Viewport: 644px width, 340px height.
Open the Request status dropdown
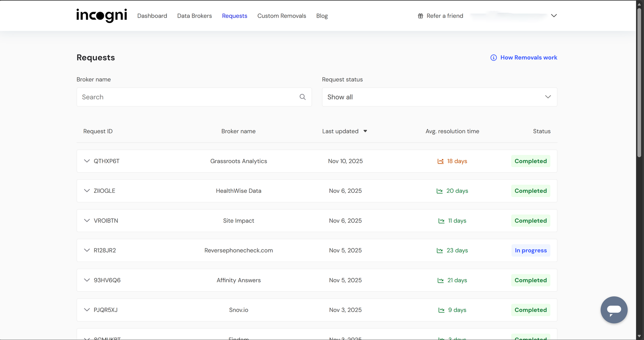[x=439, y=97]
